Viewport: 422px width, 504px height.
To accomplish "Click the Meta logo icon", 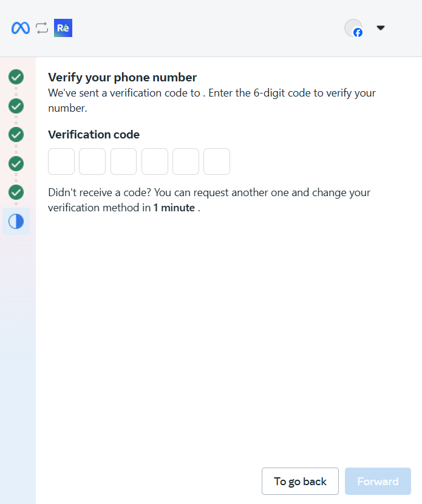I will click(x=20, y=28).
